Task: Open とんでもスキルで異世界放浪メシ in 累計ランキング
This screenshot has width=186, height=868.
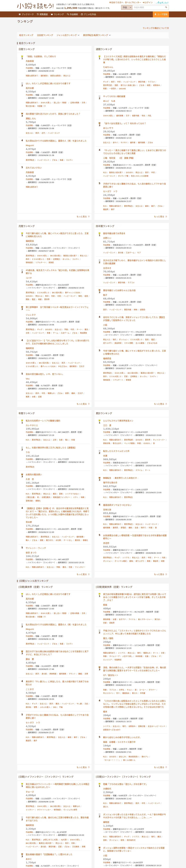Action: pos(118,421)
